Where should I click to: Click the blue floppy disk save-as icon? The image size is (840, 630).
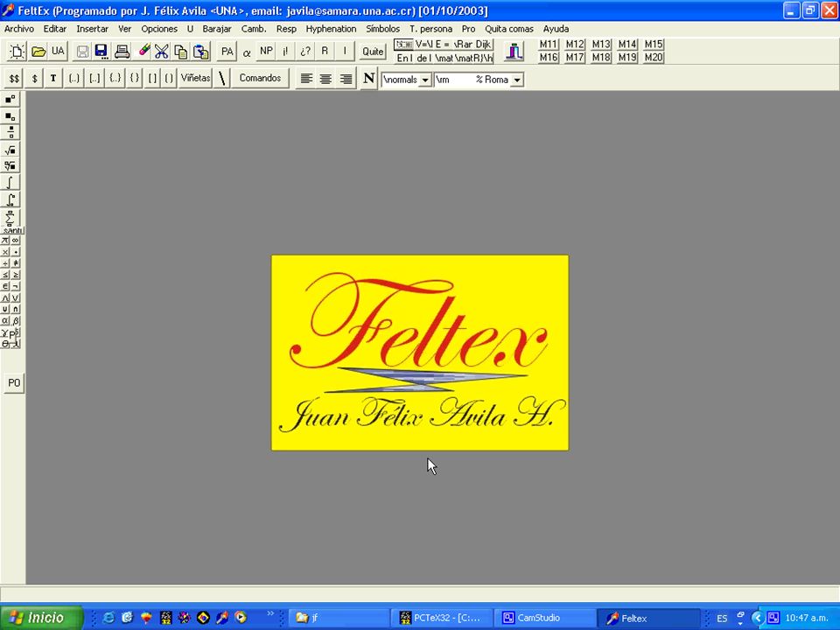(101, 52)
